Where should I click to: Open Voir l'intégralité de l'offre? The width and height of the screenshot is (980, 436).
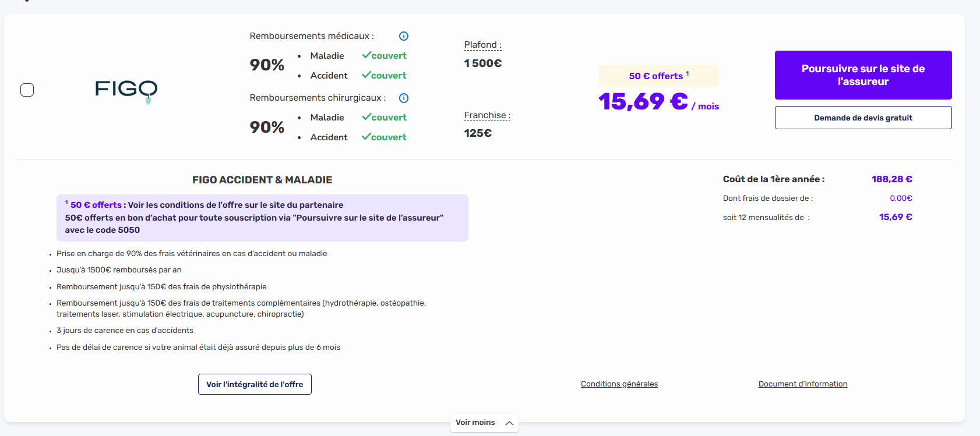[255, 384]
